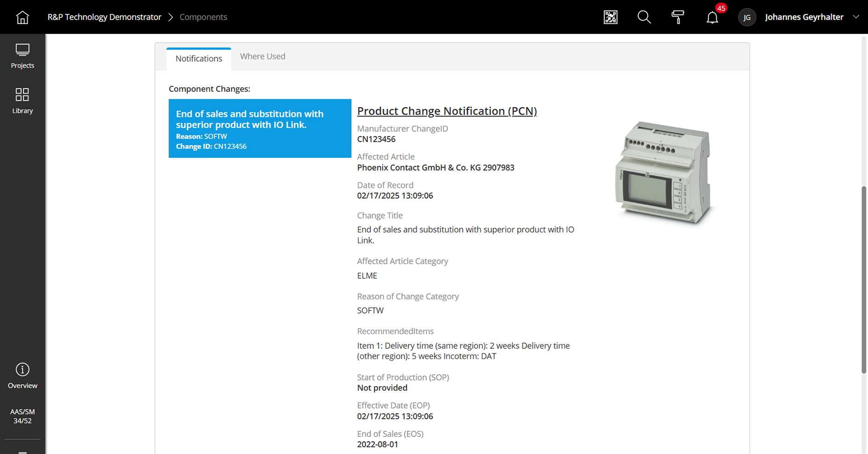868x454 pixels.
Task: Open the QR code scanner
Action: (610, 17)
